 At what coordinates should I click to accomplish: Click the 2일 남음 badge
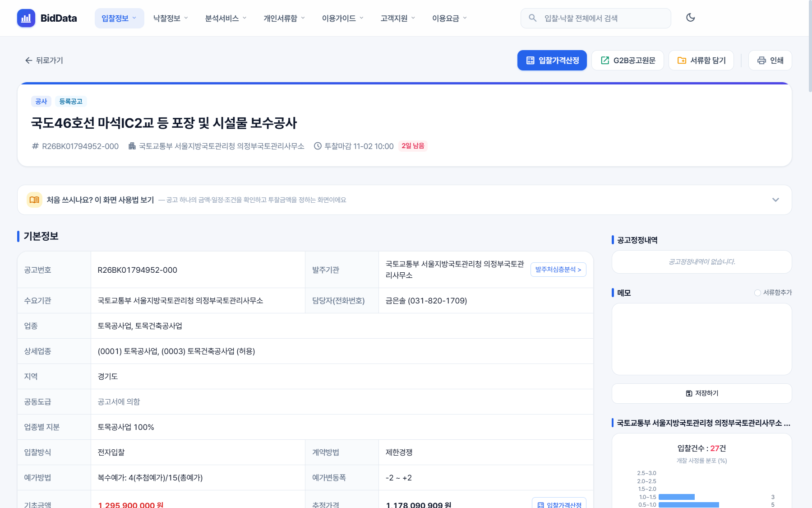point(413,146)
